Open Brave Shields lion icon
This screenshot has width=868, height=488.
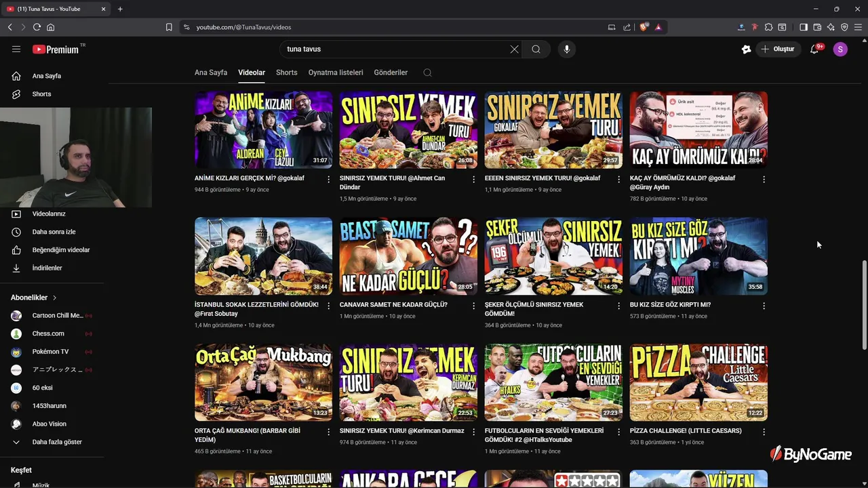(x=645, y=27)
